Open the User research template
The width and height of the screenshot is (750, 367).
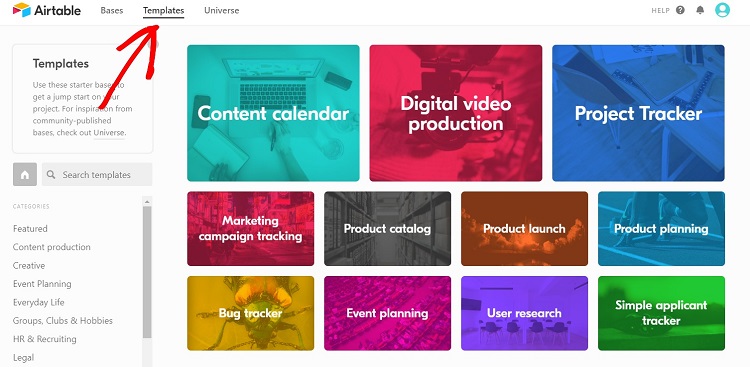click(524, 313)
